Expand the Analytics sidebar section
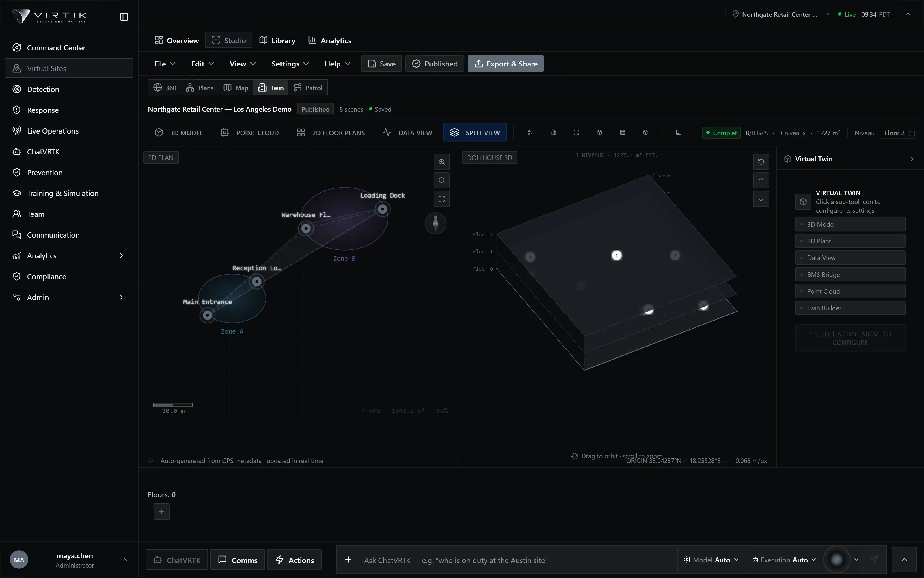924x578 pixels. pos(69,256)
